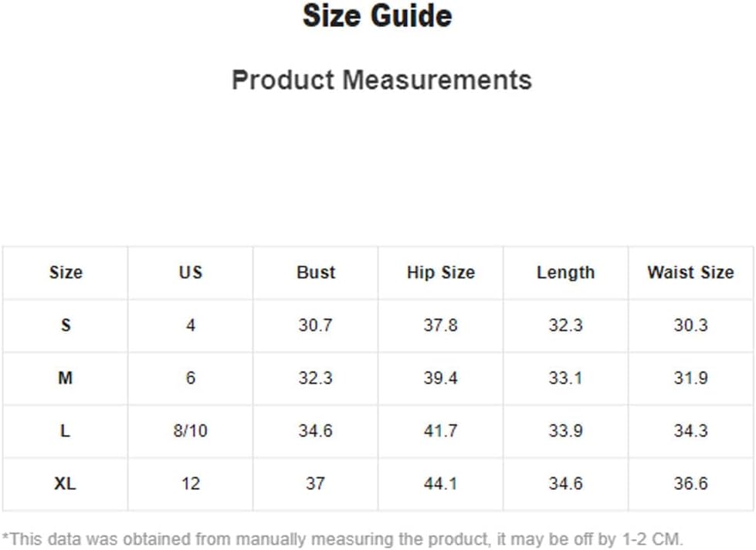756x550 pixels.
Task: Select the L size row label
Action: [x=66, y=430]
